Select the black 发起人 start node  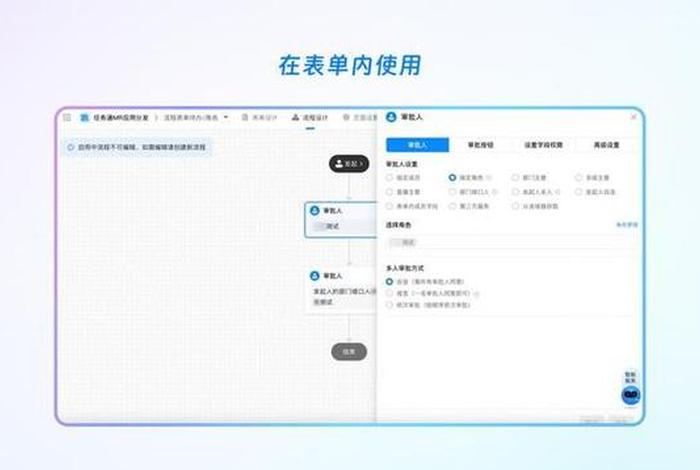point(349,164)
